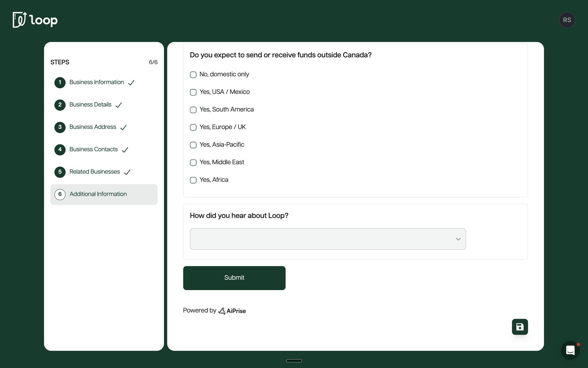Go to Business Details step
588x368 pixels.
90,105
